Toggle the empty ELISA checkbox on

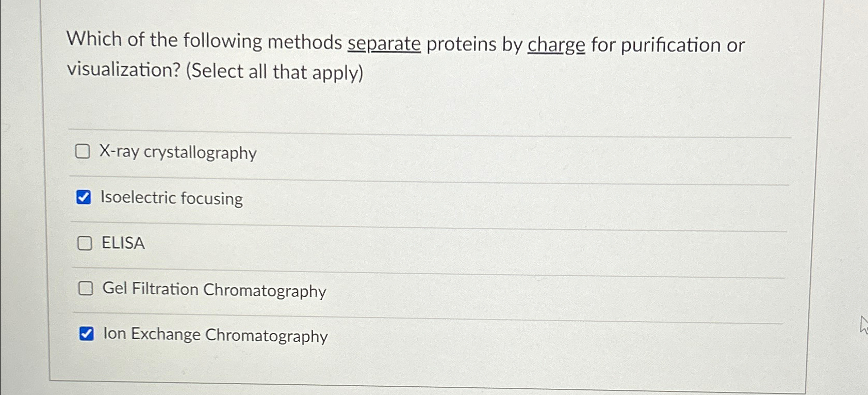click(x=85, y=243)
